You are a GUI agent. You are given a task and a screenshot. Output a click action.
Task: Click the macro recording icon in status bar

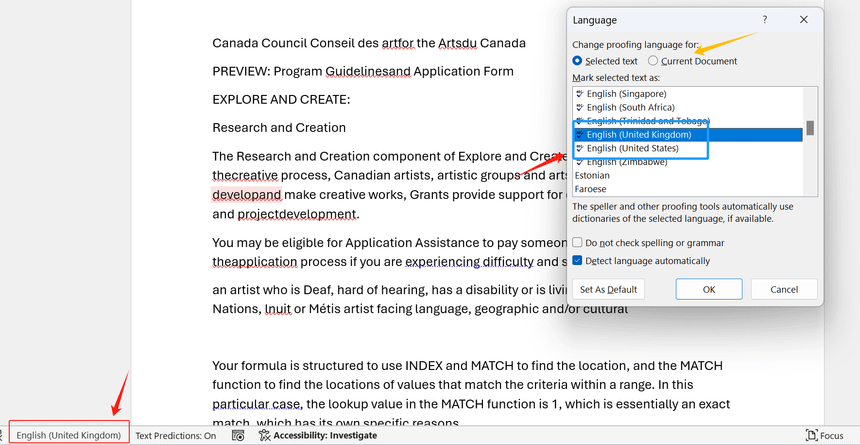point(238,436)
